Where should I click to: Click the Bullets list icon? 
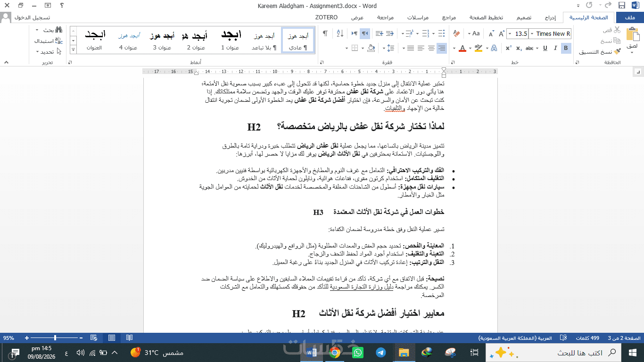(x=441, y=33)
